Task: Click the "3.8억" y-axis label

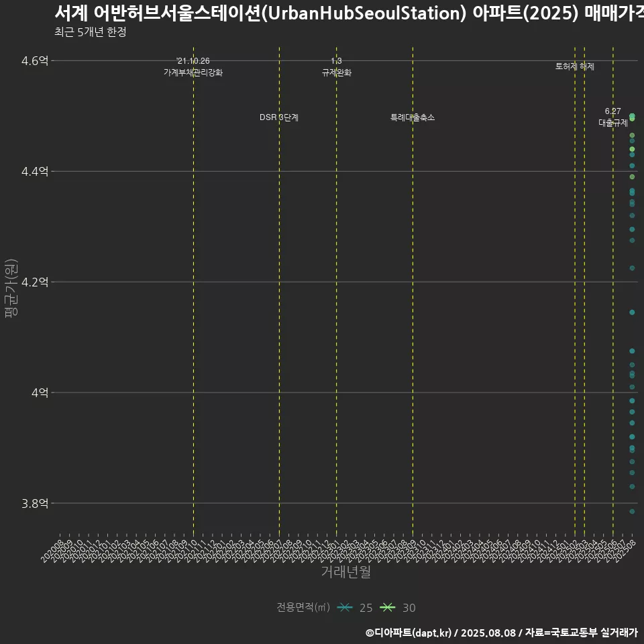Action: click(35, 503)
